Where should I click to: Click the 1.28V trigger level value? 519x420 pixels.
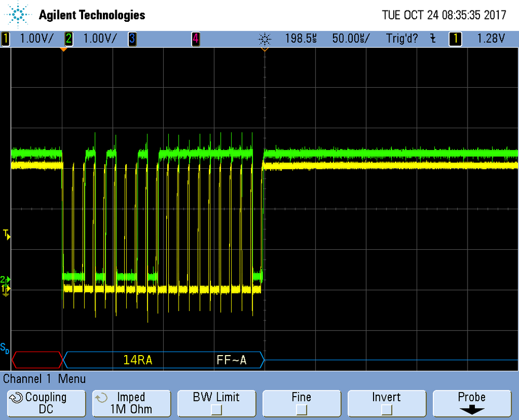point(491,39)
